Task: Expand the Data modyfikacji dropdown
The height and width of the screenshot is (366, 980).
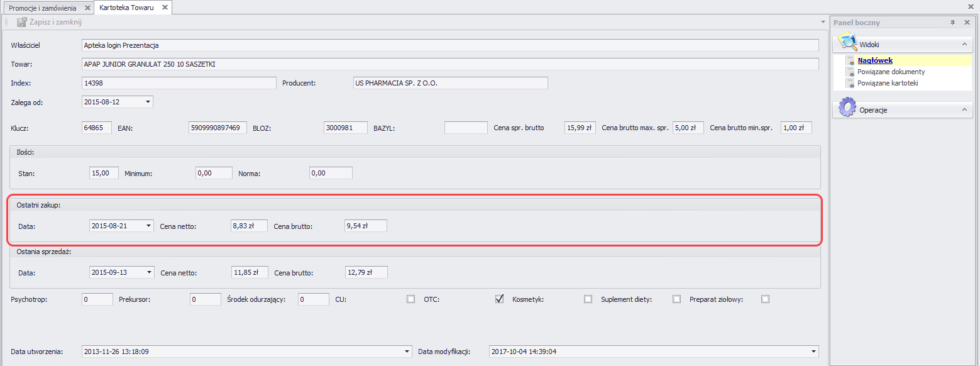Action: [x=814, y=352]
